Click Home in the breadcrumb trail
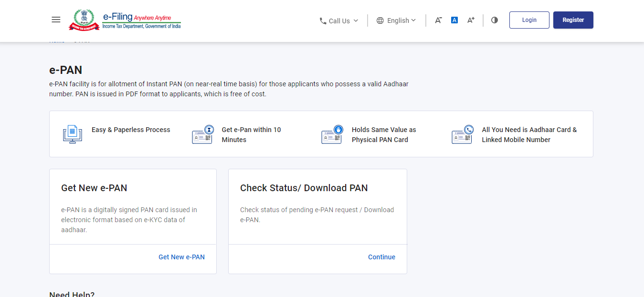 [57, 40]
